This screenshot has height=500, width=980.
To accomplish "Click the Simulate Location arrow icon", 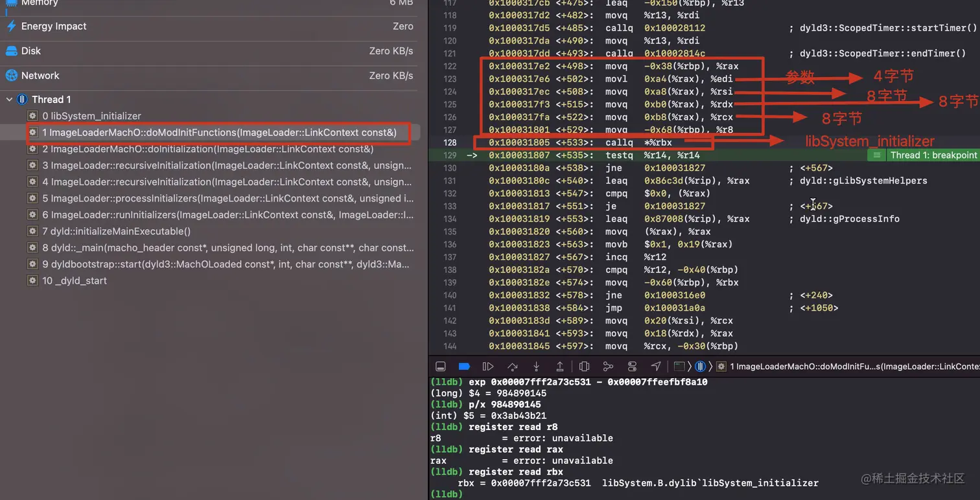I will [x=656, y=367].
